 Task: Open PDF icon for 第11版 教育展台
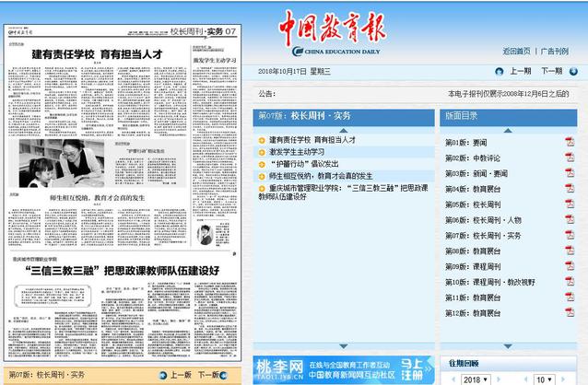tap(570, 297)
